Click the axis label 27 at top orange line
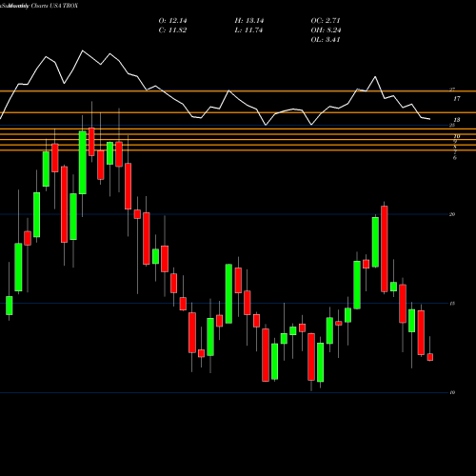The width and height of the screenshot is (476, 476). click(452, 89)
